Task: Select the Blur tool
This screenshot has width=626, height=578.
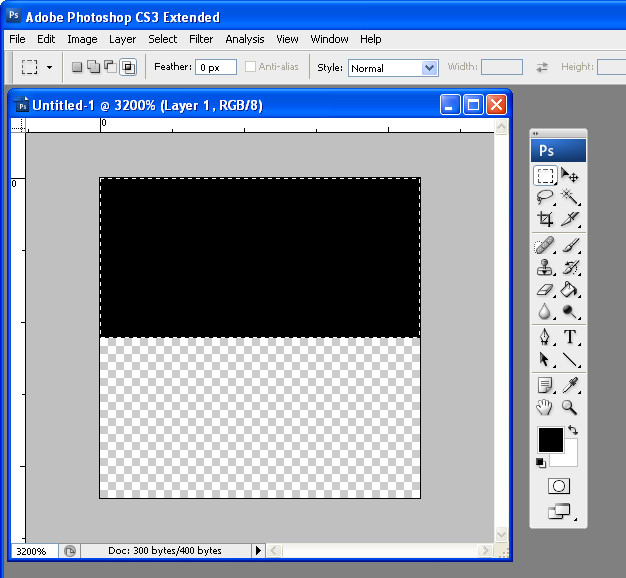Action: coord(545,311)
